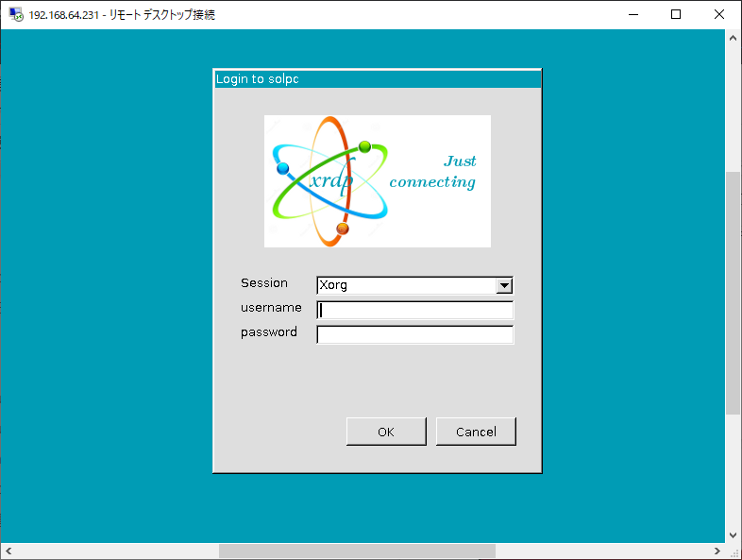Click the 'Session' label
This screenshot has height=560, width=742.
[264, 283]
